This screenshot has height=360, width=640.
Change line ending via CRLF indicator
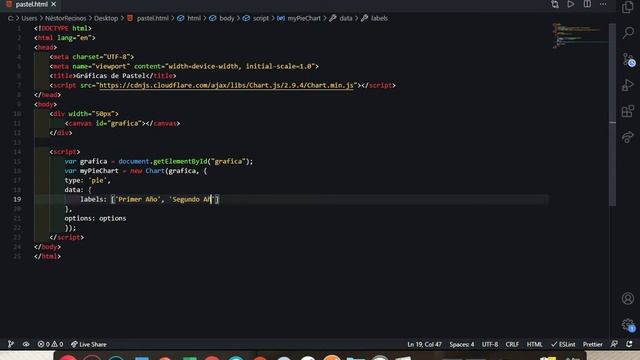(x=512, y=344)
